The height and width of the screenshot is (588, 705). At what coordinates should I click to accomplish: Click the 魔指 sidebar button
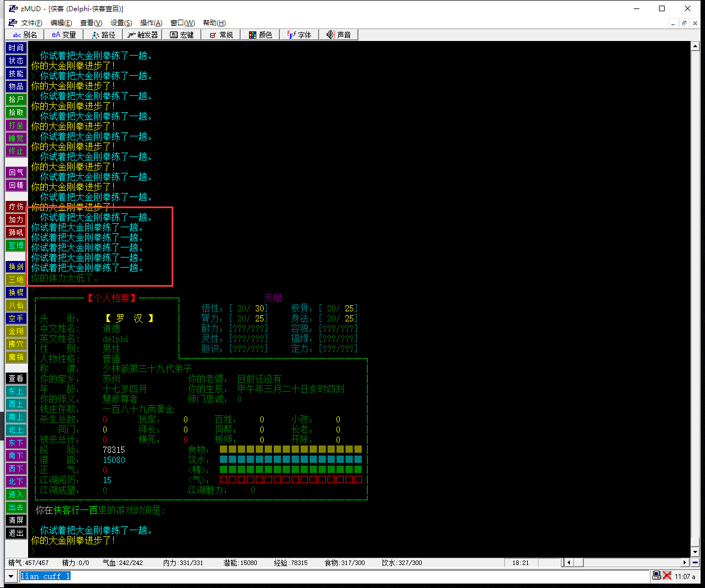click(x=16, y=357)
